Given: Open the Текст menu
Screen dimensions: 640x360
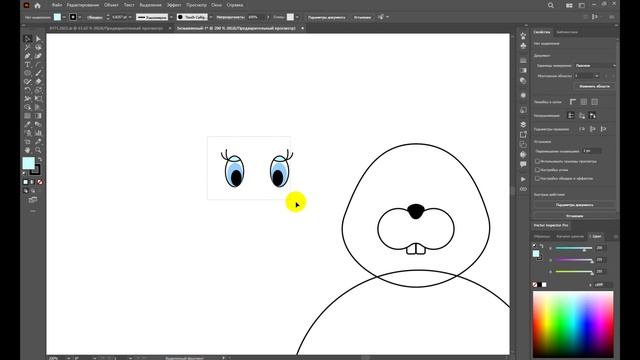Looking at the screenshot, I should (x=129, y=5).
